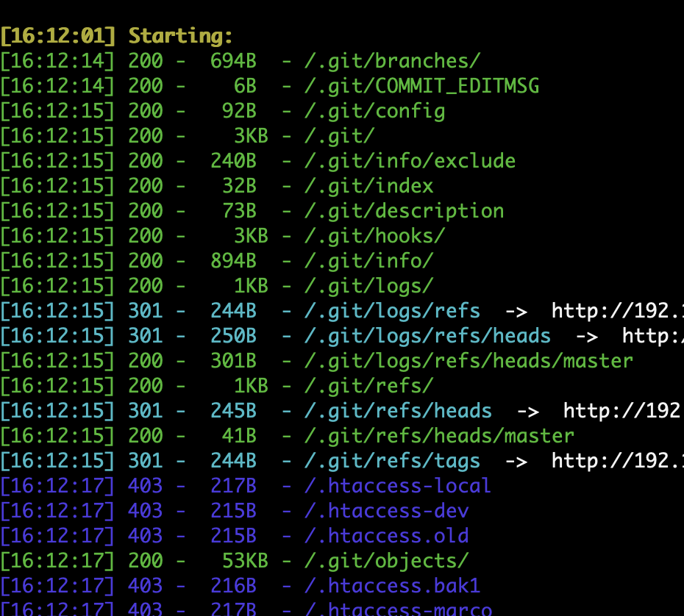Click redirect URL after /.git/refs/tags

pyautogui.click(x=617, y=461)
